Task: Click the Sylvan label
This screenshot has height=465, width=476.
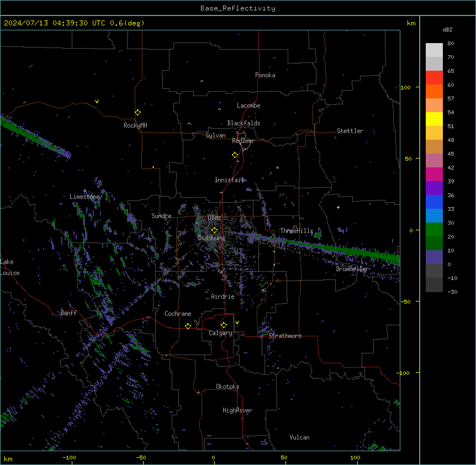Action: [x=215, y=135]
